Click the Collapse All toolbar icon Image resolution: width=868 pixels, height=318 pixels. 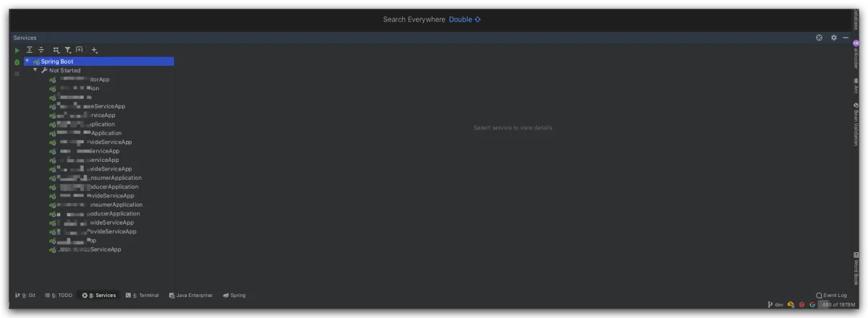point(41,51)
